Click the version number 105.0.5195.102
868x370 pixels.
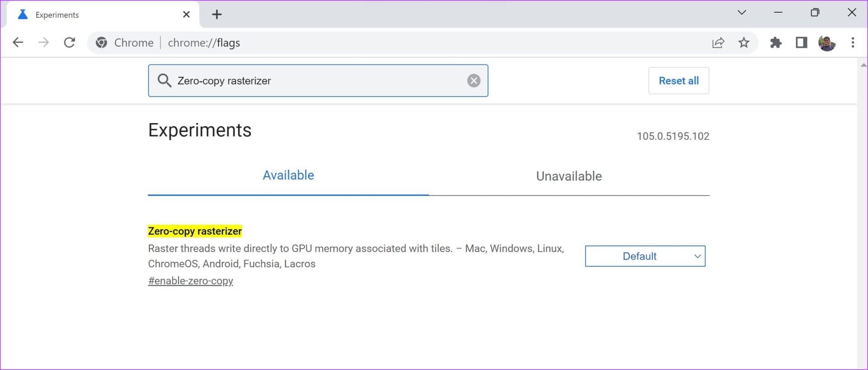(x=673, y=136)
